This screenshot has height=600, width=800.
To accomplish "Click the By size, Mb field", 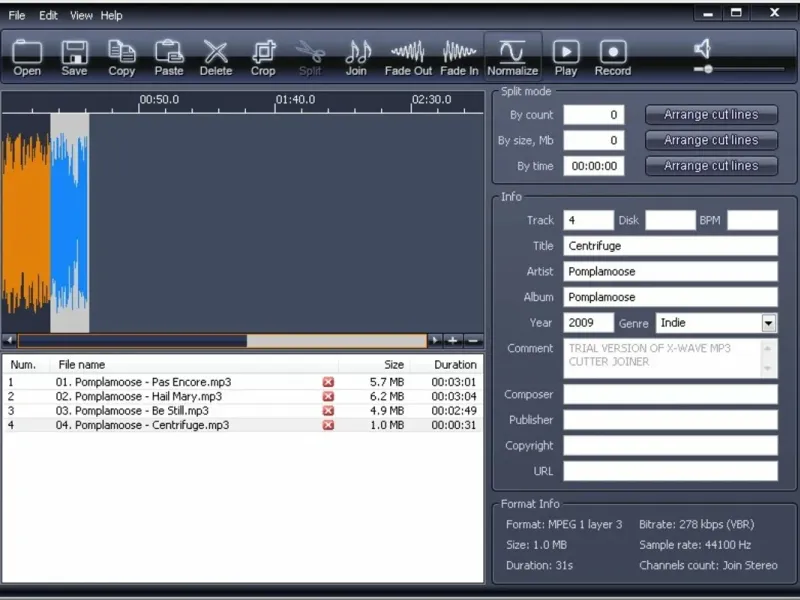I will (593, 140).
